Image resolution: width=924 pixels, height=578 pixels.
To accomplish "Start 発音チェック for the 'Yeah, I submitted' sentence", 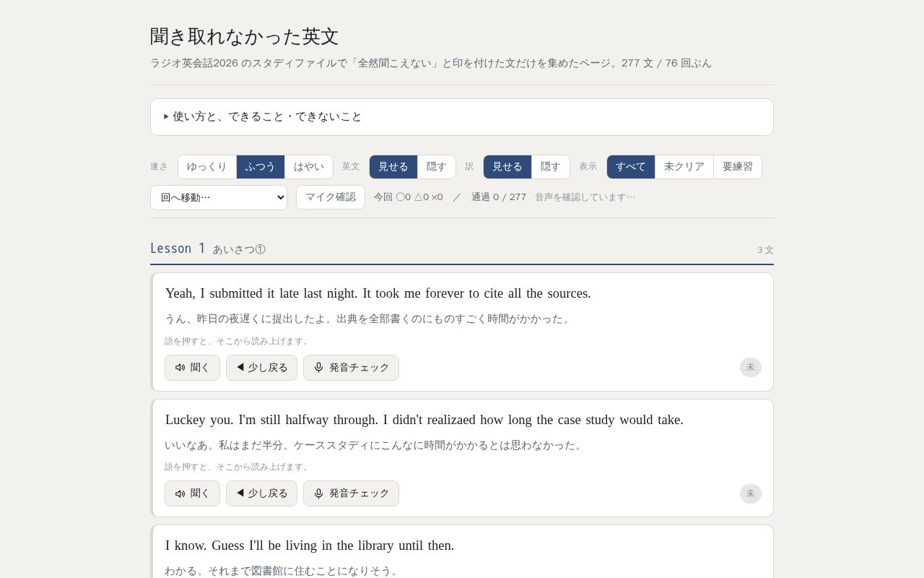I will tap(351, 368).
